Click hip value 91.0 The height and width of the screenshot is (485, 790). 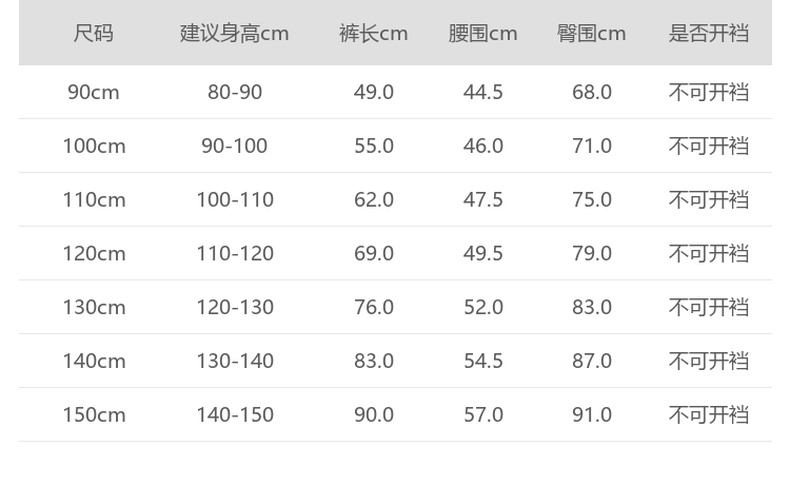[x=592, y=415]
